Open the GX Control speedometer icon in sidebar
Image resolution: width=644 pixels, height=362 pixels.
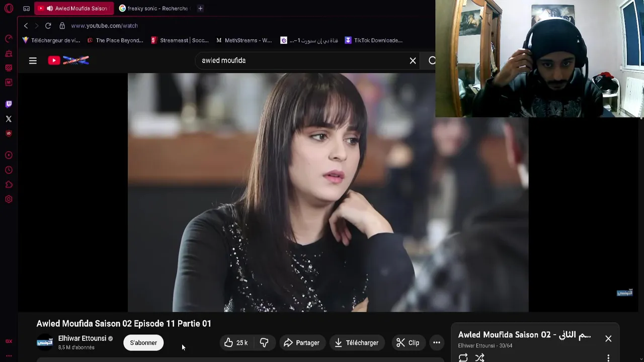9,39
